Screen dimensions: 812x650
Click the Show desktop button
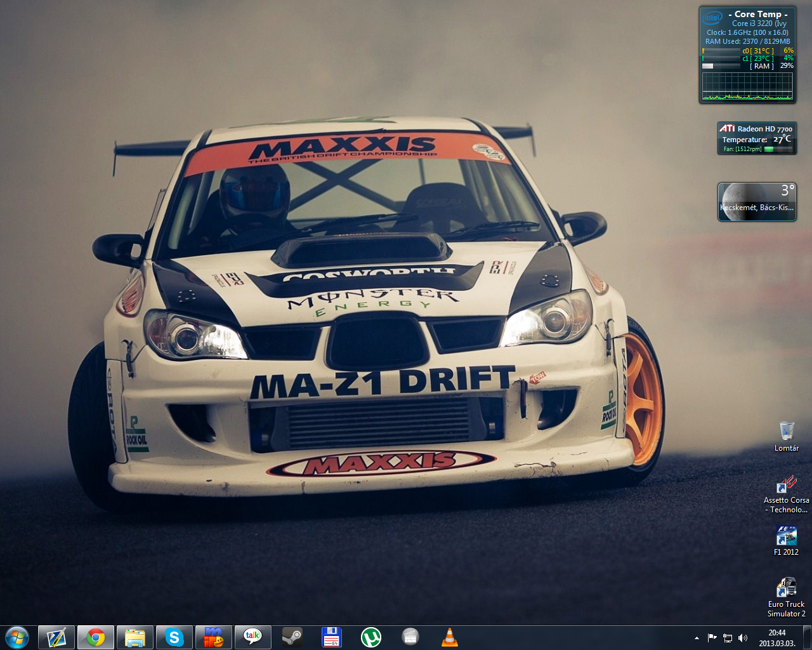coord(807,637)
